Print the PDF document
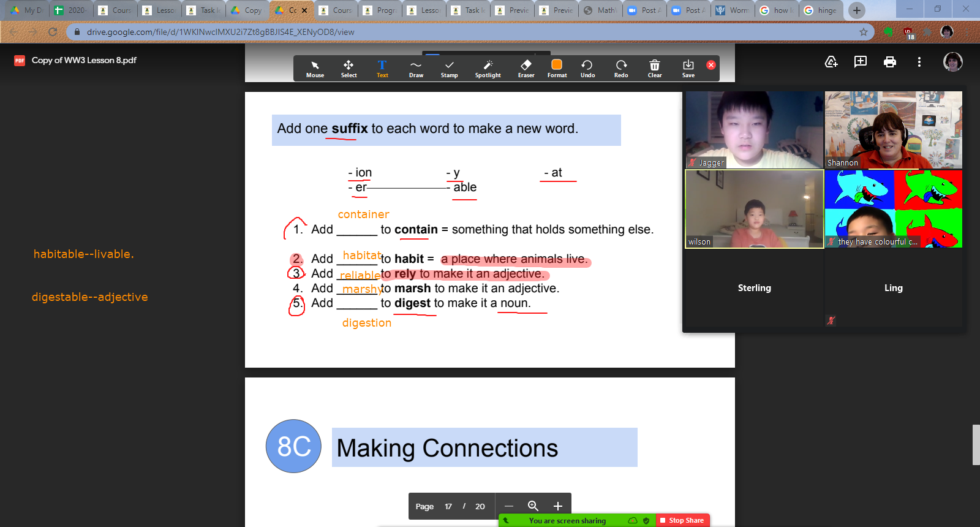This screenshot has height=527, width=980. 890,61
